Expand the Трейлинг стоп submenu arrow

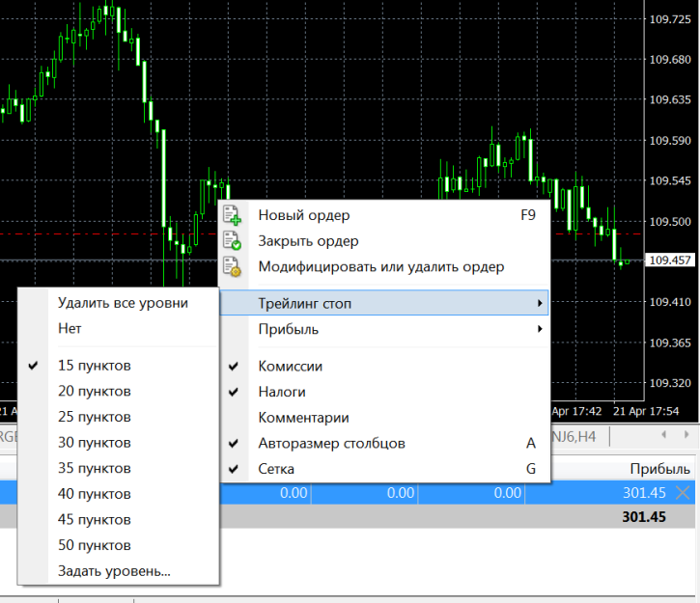539,304
